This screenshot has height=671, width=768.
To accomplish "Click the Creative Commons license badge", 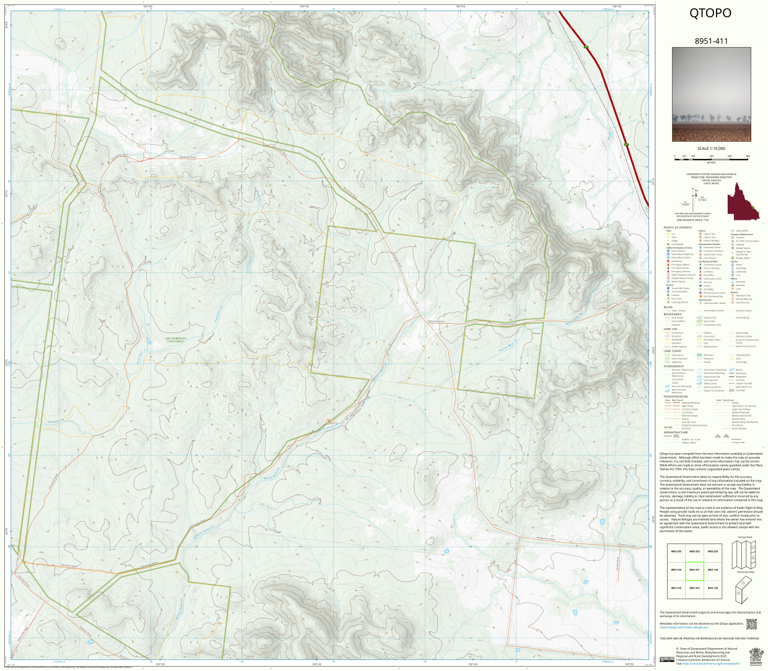I will pos(667,659).
